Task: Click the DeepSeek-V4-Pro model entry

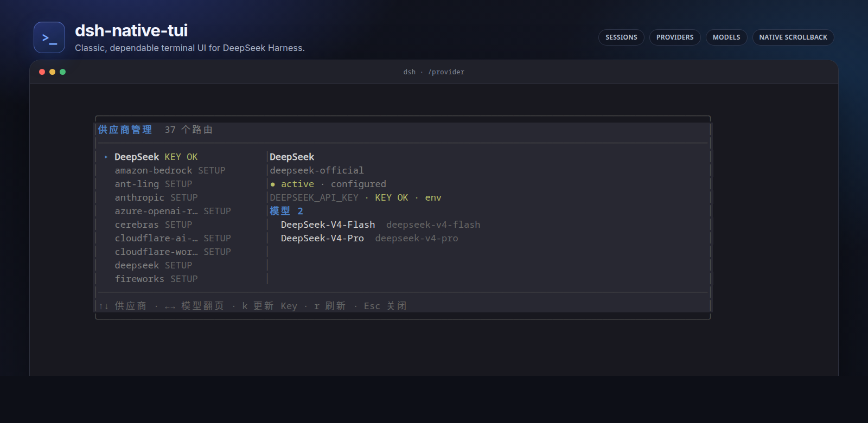Action: 322,238
